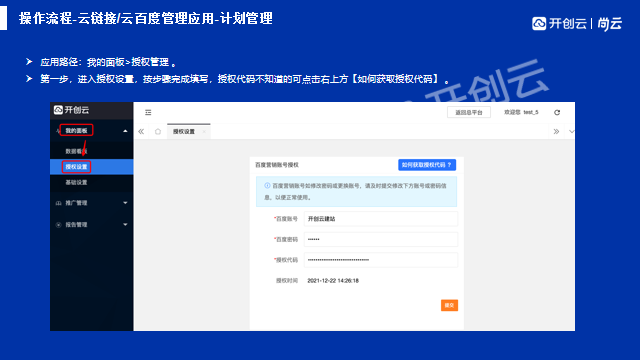Viewport: 640px width, 360px height.
Task: Collapse the 我的面板 menu arrow
Action: 125,131
